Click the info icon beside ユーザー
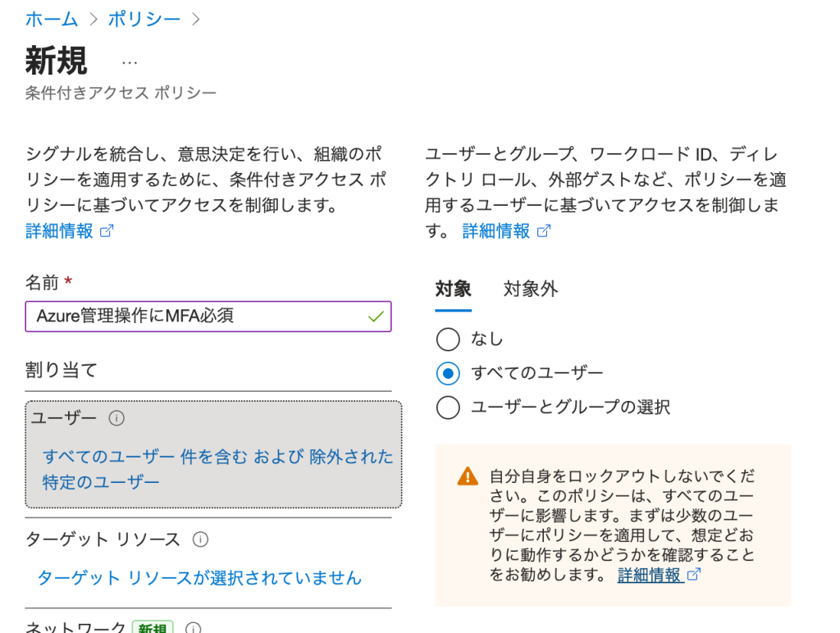This screenshot has height=633, width=840. 116,418
